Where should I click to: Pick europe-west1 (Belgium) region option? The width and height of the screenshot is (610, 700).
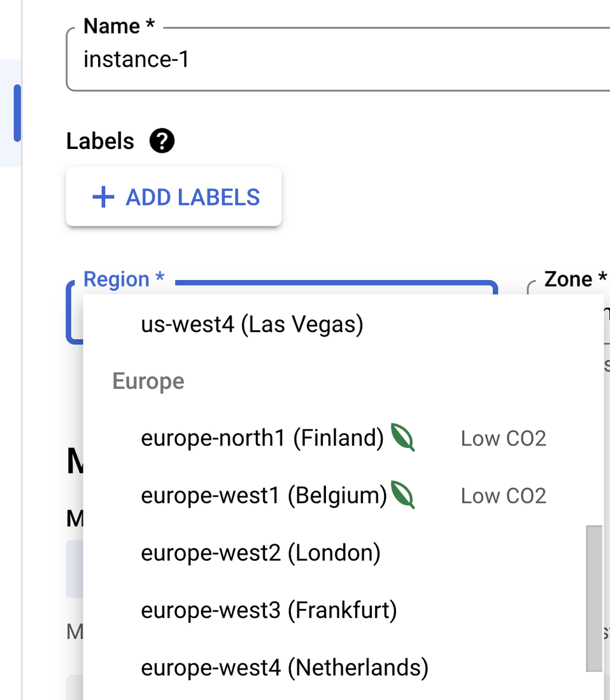click(264, 495)
